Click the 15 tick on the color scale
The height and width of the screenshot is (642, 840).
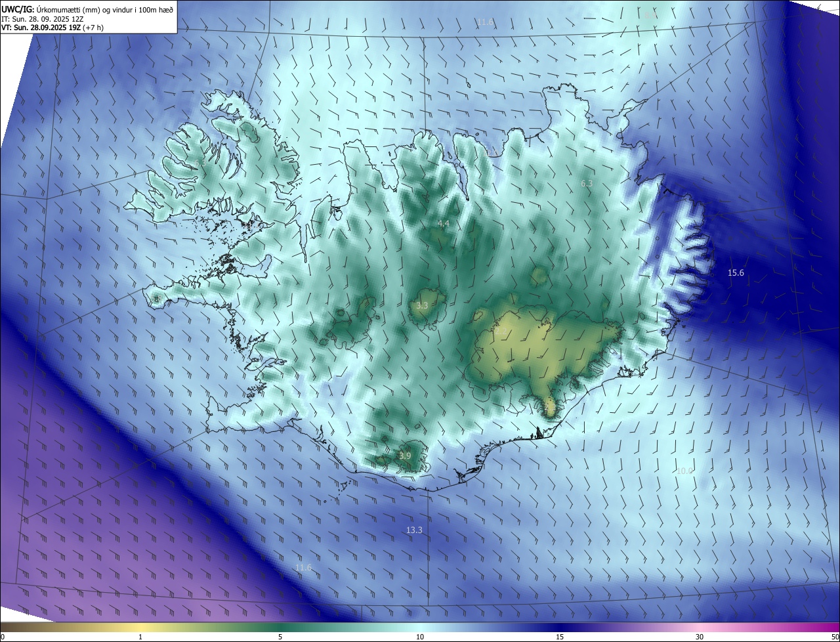coord(560,637)
